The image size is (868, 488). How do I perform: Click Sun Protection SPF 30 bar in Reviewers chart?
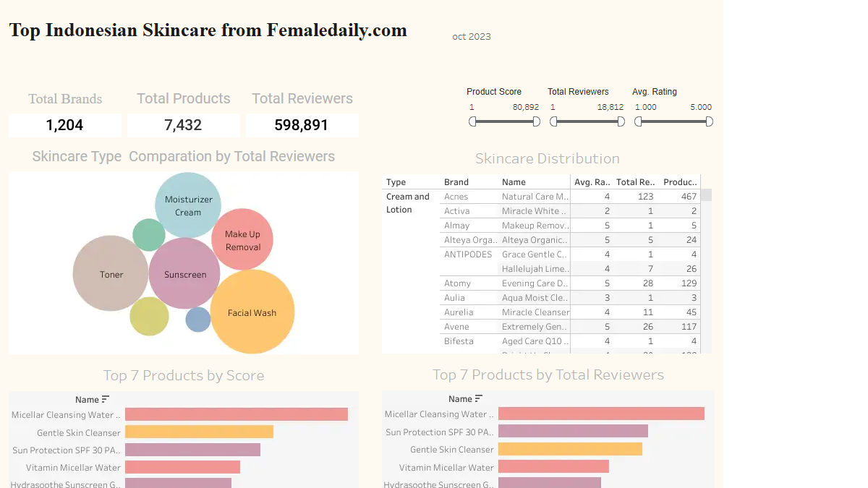click(573, 431)
